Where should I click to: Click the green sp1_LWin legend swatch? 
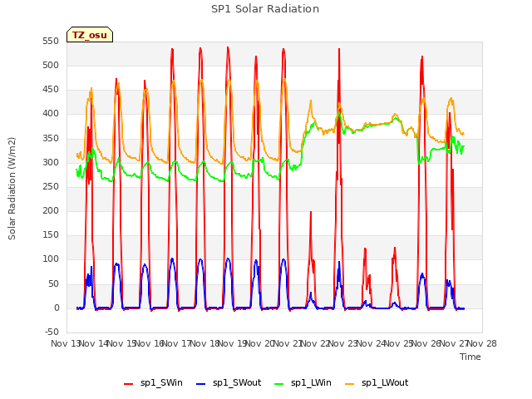279,384
